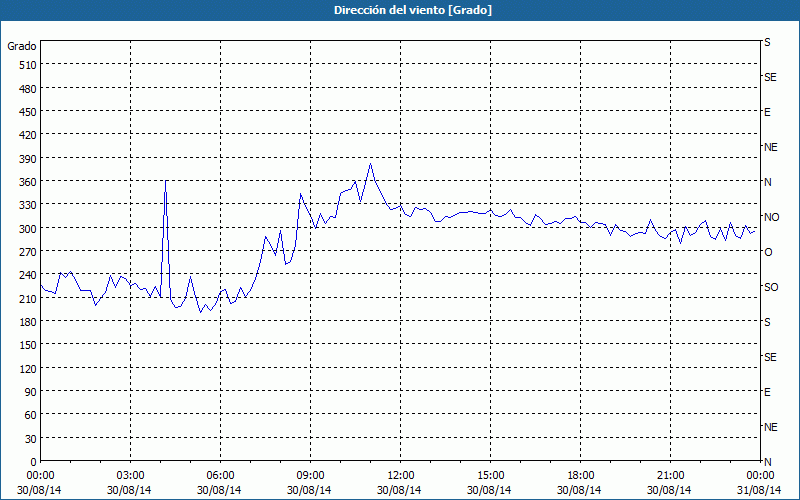Click the 09:00 time axis label

click(311, 476)
